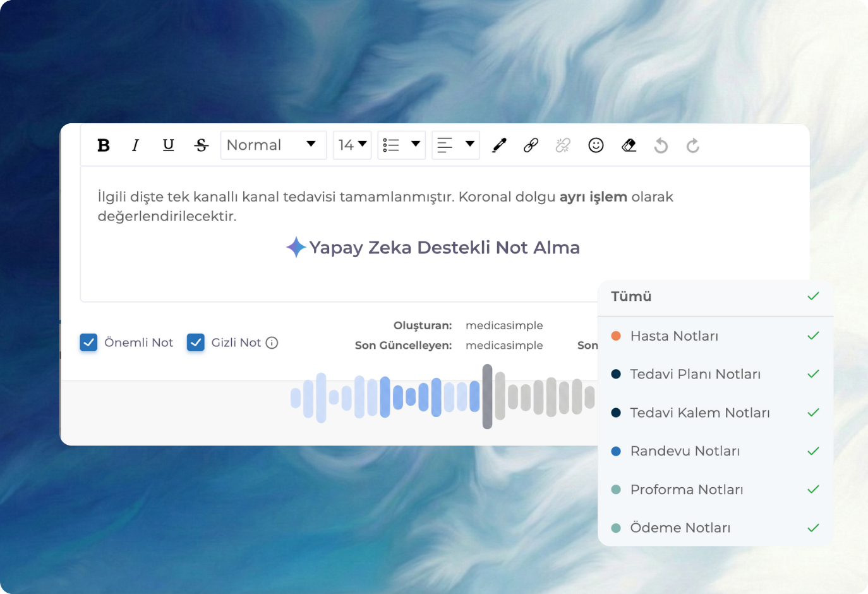868x594 pixels.
Task: Click the Oluşturan value medicasimple
Action: 504,325
